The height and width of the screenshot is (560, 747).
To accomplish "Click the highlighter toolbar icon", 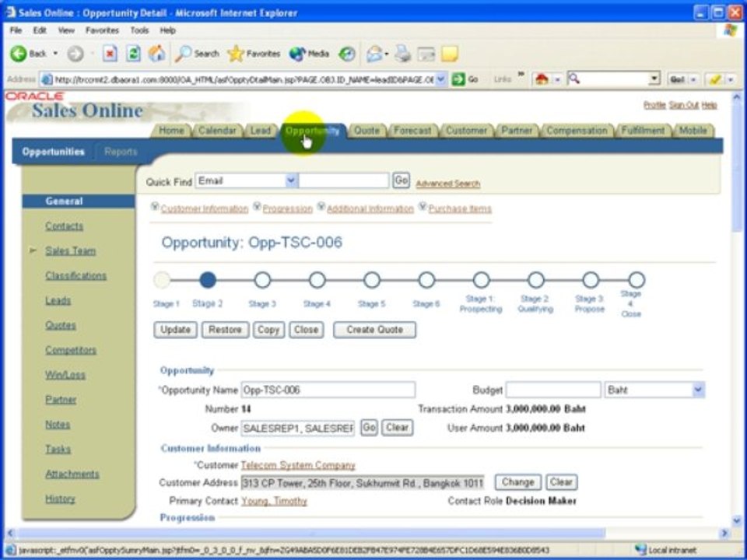I will tap(714, 79).
